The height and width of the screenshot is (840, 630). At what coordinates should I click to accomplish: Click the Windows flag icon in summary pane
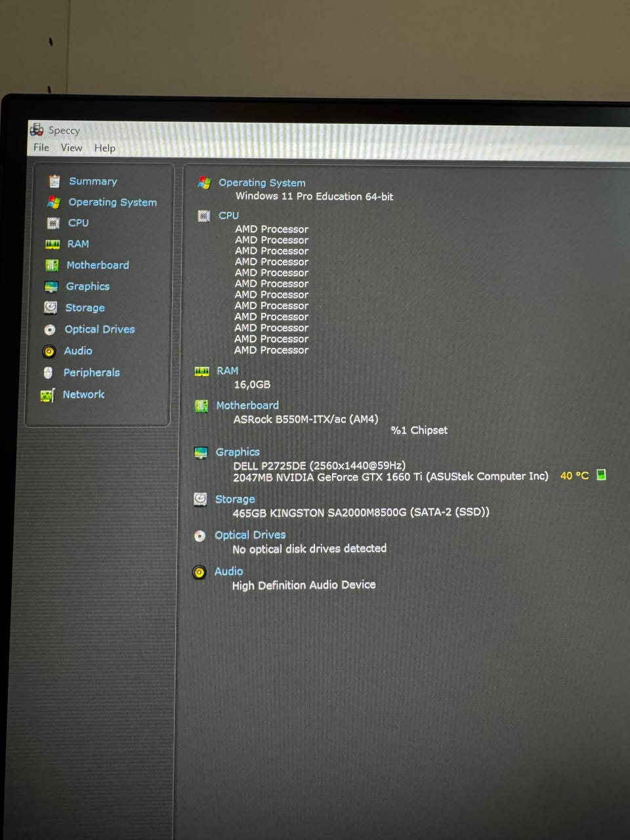pos(204,183)
